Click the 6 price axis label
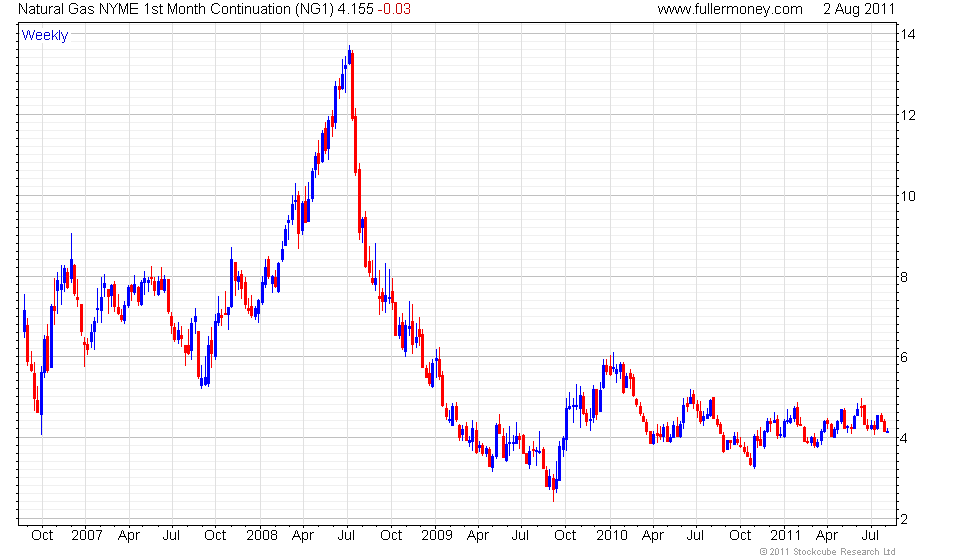This screenshot has width=980, height=560. tap(904, 358)
